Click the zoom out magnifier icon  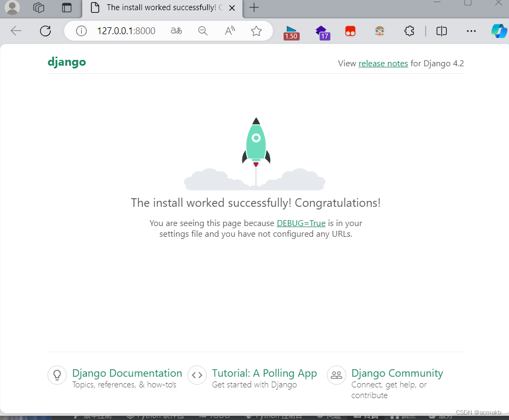tap(203, 31)
